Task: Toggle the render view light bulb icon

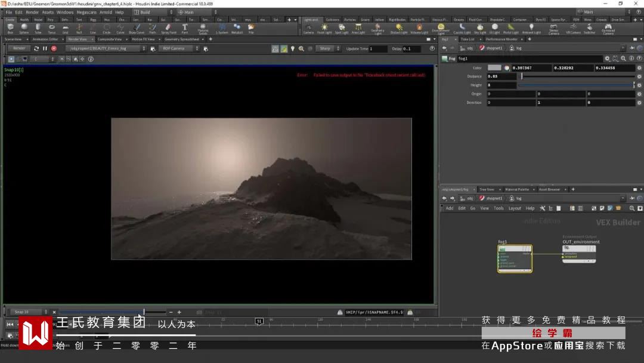Action: tap(292, 48)
